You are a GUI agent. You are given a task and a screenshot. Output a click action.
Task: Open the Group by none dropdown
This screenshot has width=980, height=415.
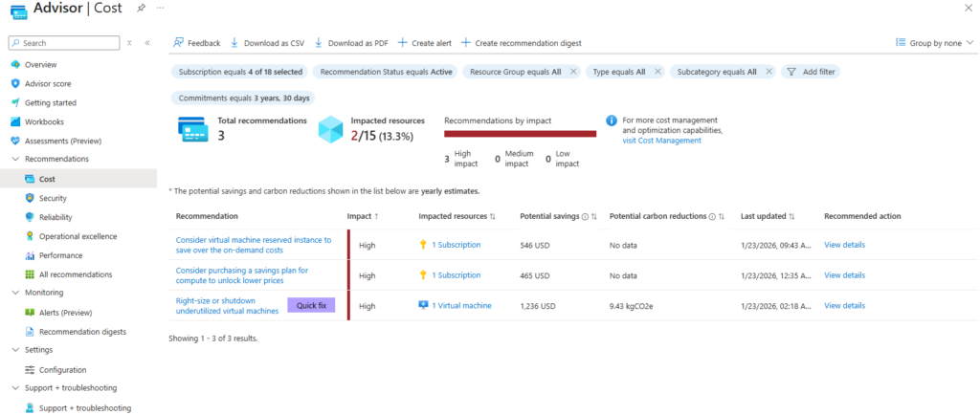pyautogui.click(x=934, y=43)
